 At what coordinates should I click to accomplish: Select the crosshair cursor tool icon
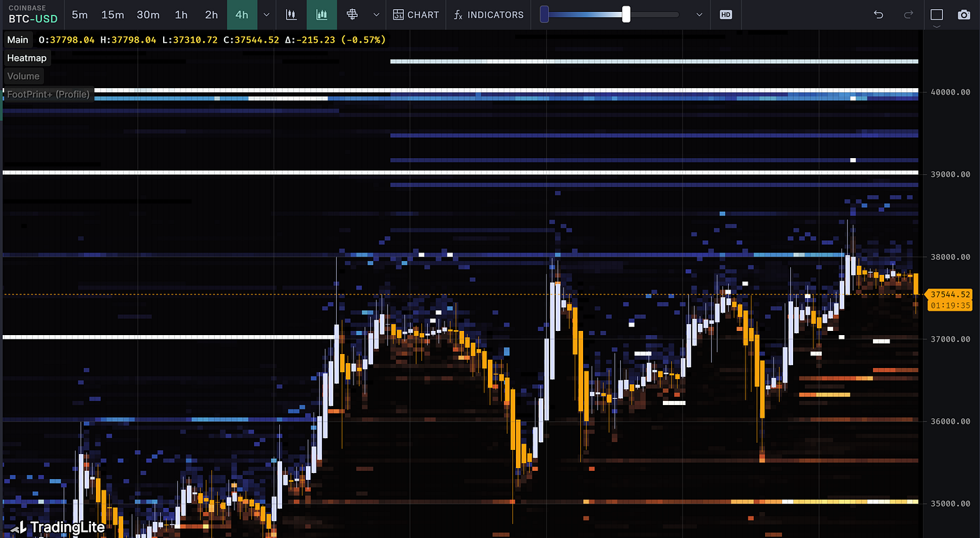coord(352,14)
